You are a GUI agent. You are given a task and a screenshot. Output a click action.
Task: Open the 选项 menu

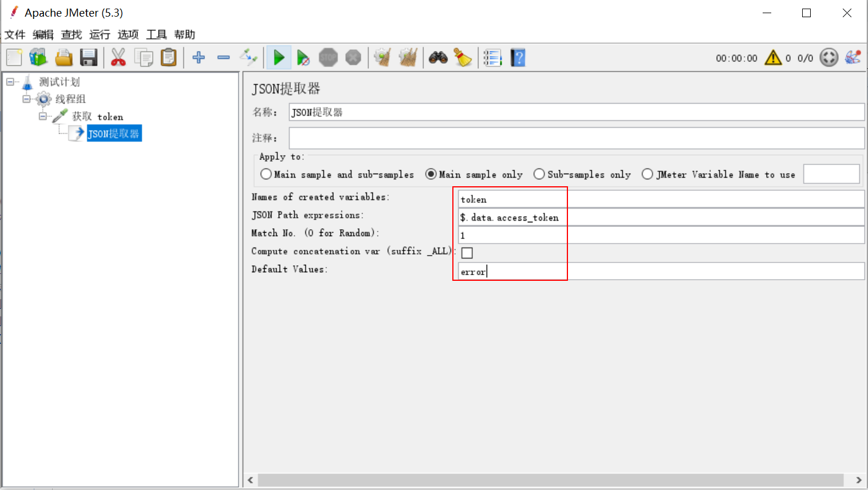128,34
